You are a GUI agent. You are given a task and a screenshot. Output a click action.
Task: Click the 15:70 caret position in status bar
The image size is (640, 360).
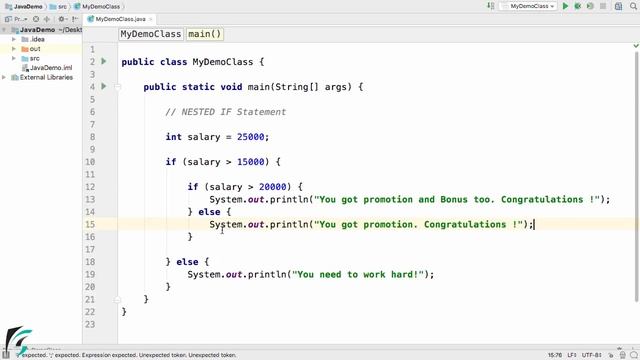554,355
